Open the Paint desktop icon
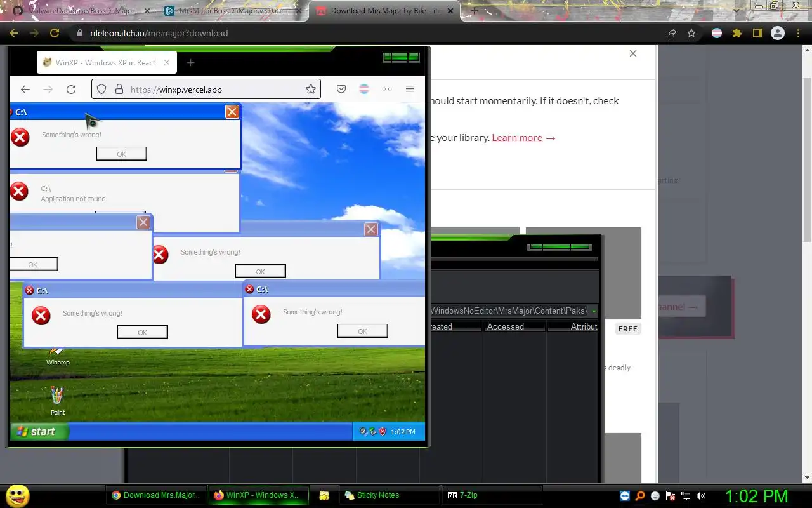The width and height of the screenshot is (812, 508). (x=58, y=401)
